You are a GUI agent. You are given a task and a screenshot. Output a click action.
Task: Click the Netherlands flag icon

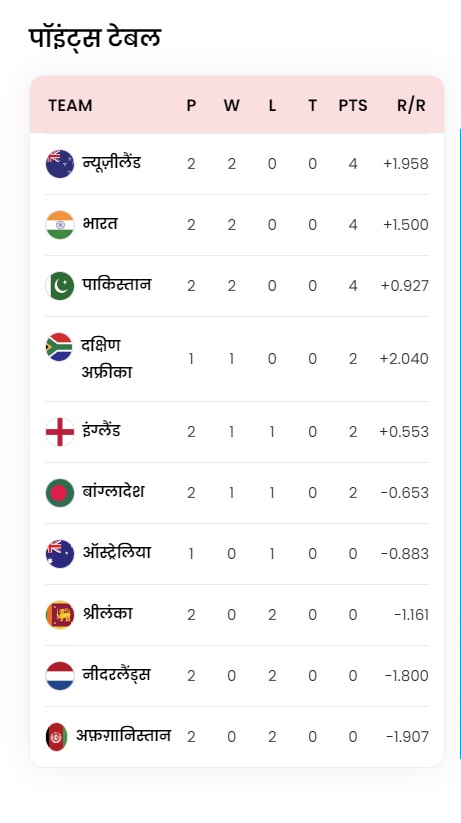point(60,676)
